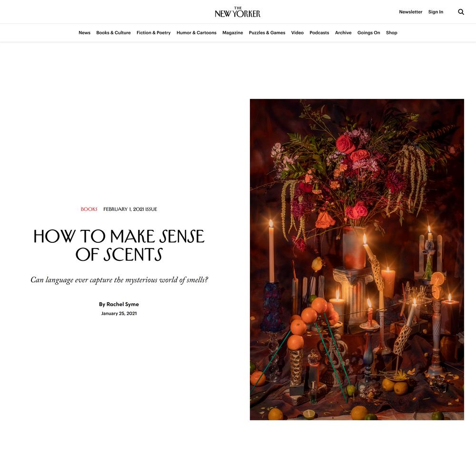
Task: Visit the Shop link
Action: (392, 33)
